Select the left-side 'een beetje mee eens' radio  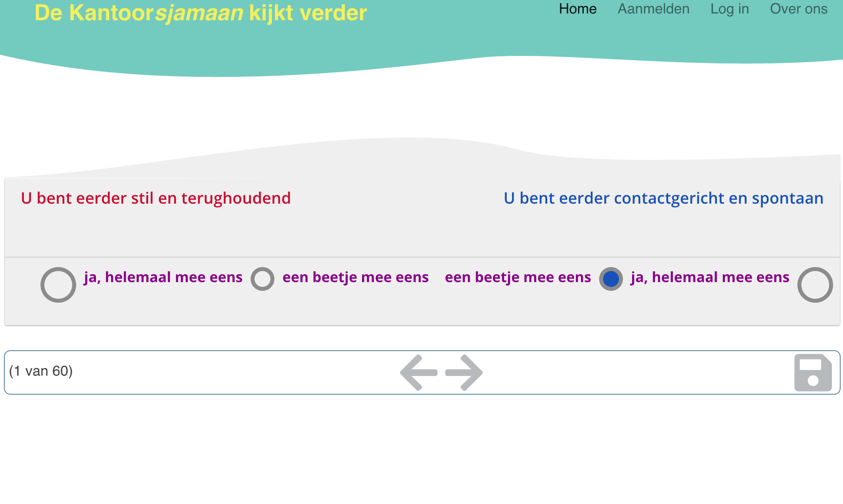tap(262, 279)
